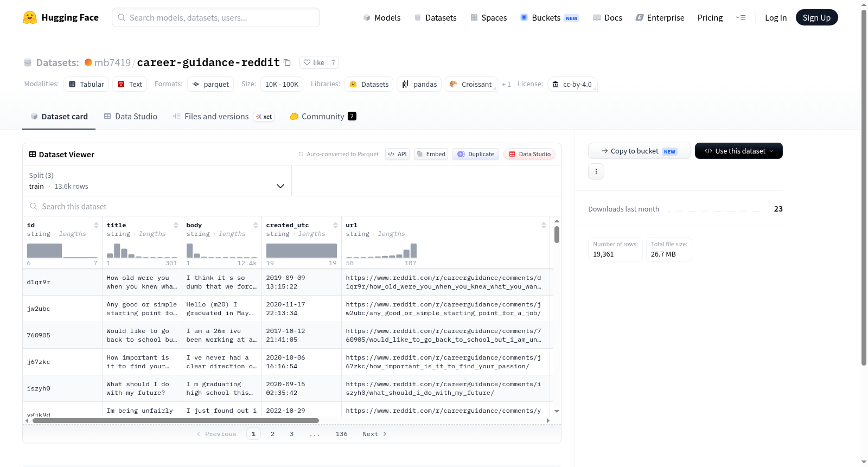The image size is (868, 467).
Task: Open Docs in top navigation
Action: [608, 17]
